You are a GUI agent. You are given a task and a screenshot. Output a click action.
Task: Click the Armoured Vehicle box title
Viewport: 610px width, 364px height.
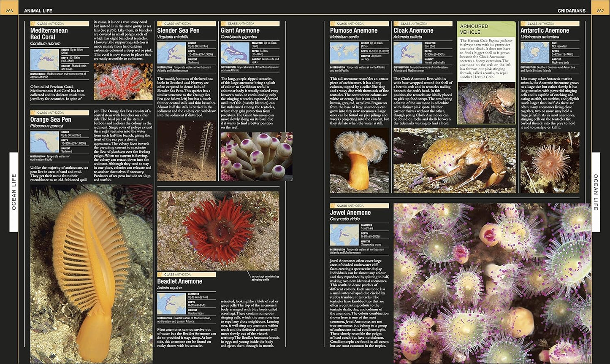(x=474, y=29)
